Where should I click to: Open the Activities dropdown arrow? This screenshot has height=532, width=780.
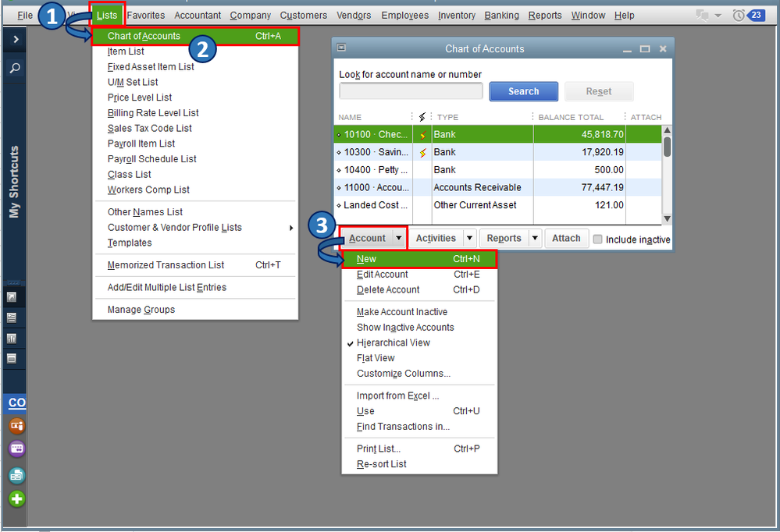click(469, 238)
